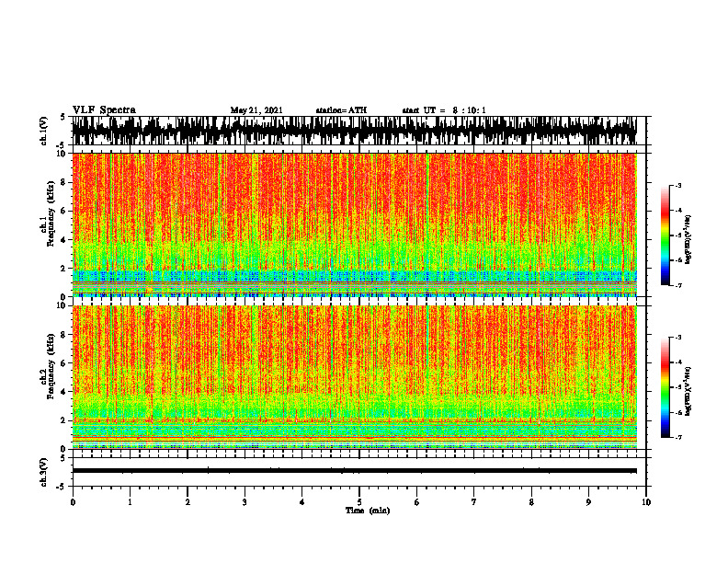This screenshot has width=728, height=563.
Task: Click time axis tick label "10" at right end
Action: pyautogui.click(x=646, y=502)
